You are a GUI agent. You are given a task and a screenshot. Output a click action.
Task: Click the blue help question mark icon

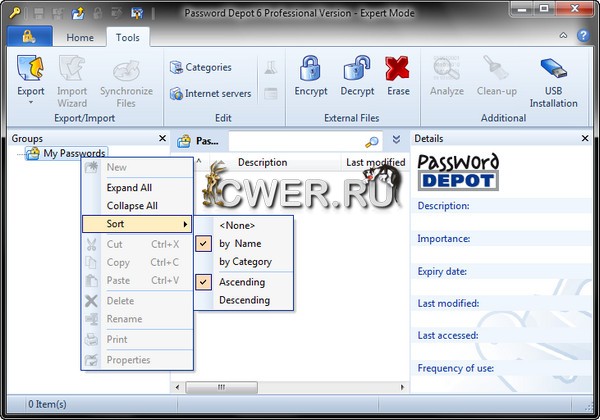583,36
